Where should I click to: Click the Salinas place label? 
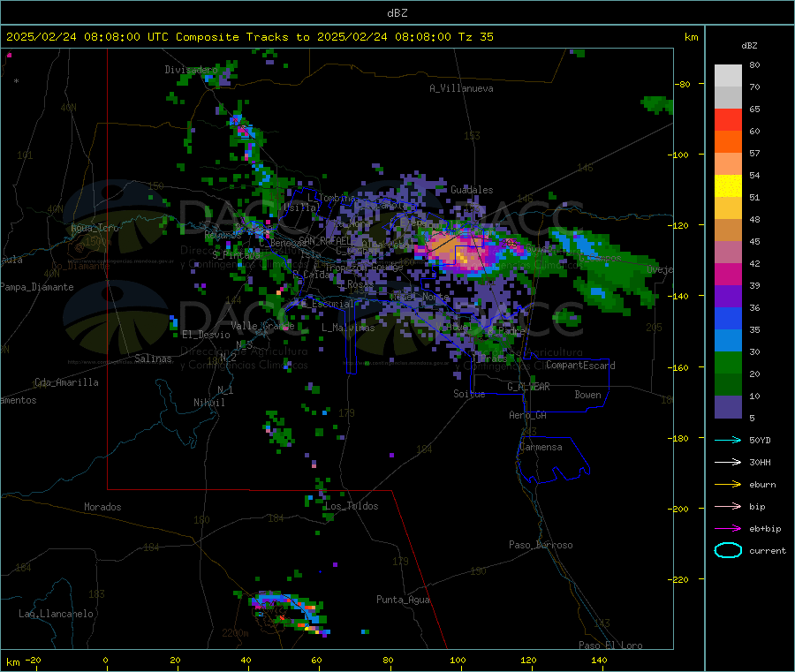[x=153, y=359]
